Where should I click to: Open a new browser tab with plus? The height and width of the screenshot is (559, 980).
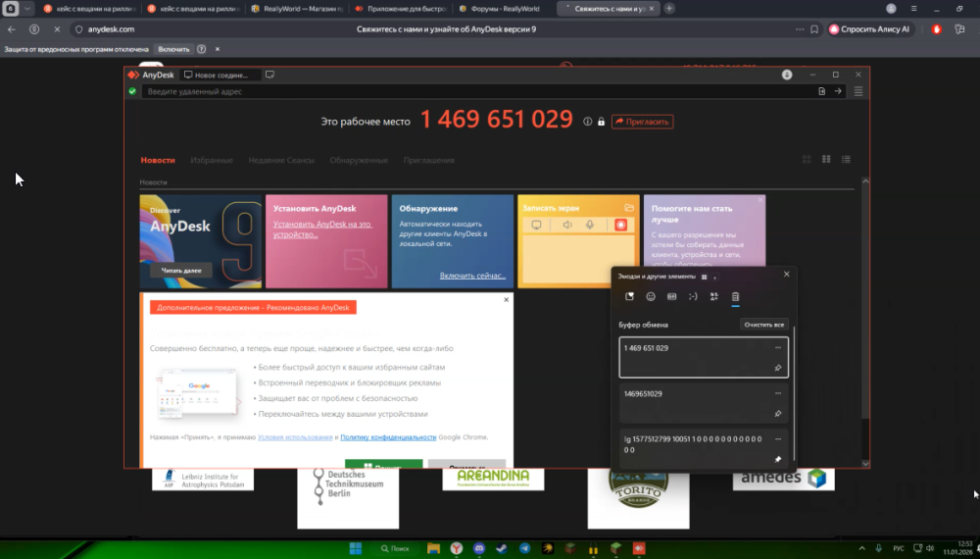click(669, 9)
